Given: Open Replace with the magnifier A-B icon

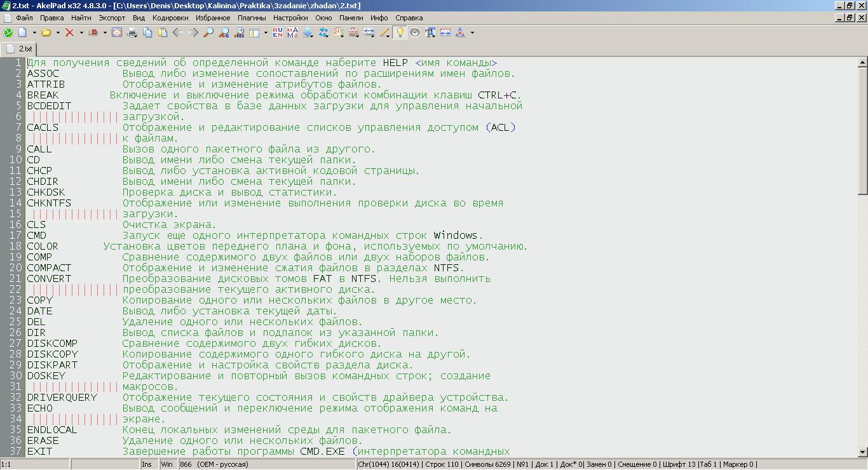Looking at the screenshot, I should tap(224, 32).
